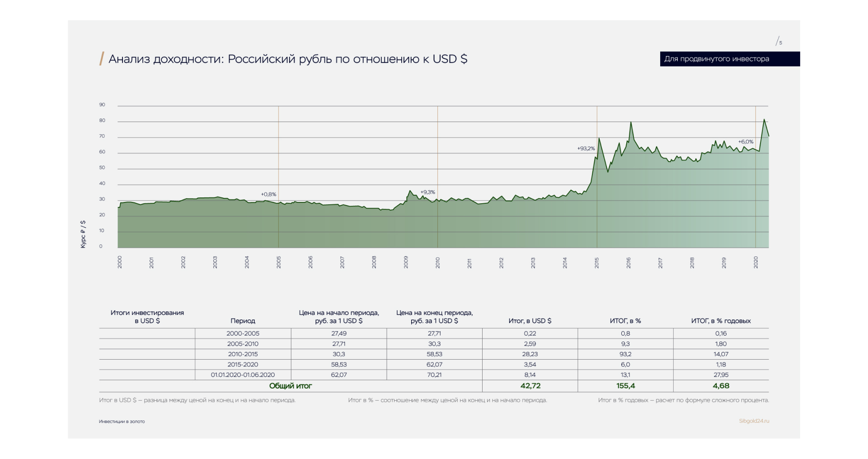Click the 2005 year label on the axis

278,262
